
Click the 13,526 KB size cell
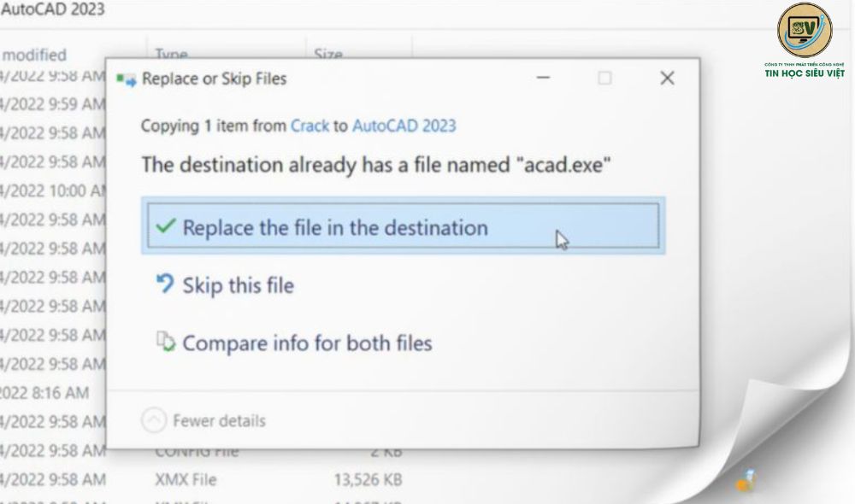click(x=368, y=479)
